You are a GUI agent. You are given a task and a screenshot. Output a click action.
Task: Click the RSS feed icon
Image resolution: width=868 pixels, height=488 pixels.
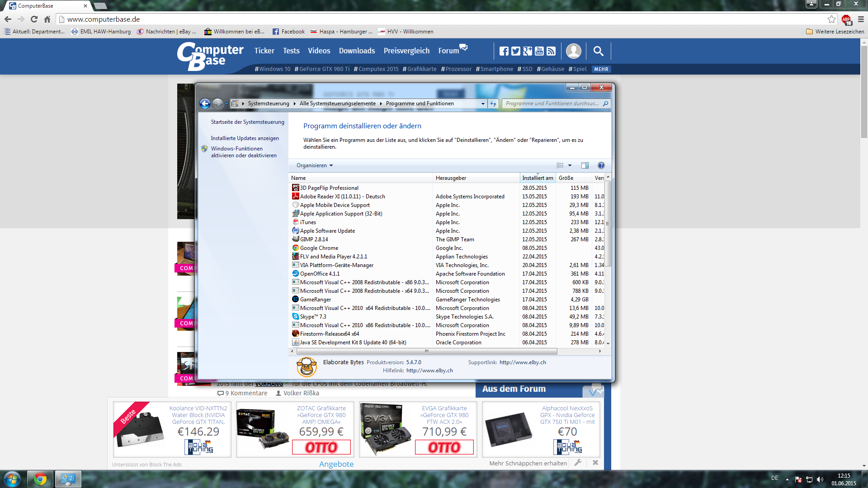pyautogui.click(x=551, y=51)
